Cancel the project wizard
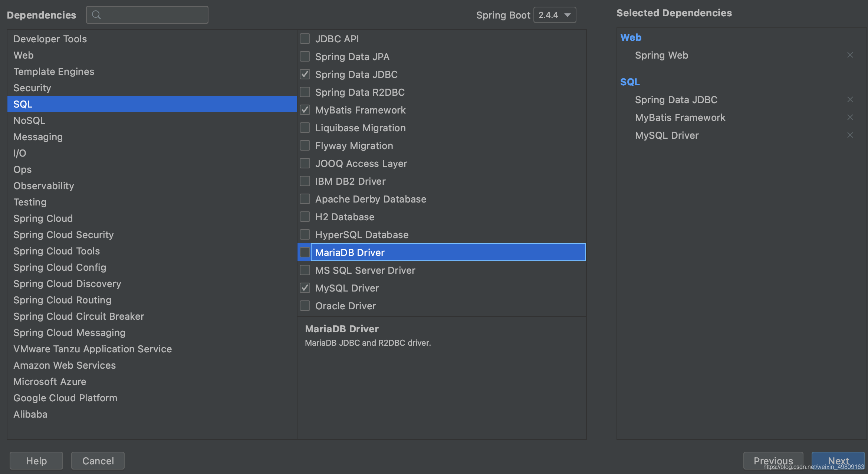Screen dimensions: 868x474 (x=98, y=461)
